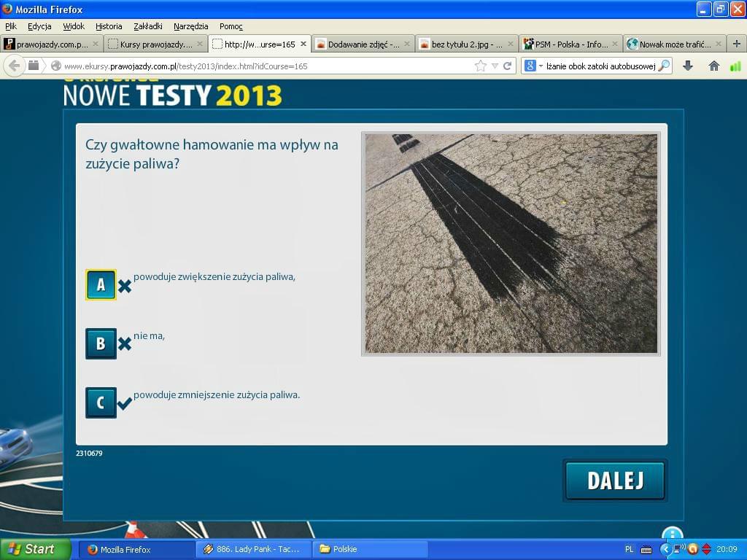The width and height of the screenshot is (747, 560).
Task: Click the blue info icon at bottom
Action: coord(672,533)
